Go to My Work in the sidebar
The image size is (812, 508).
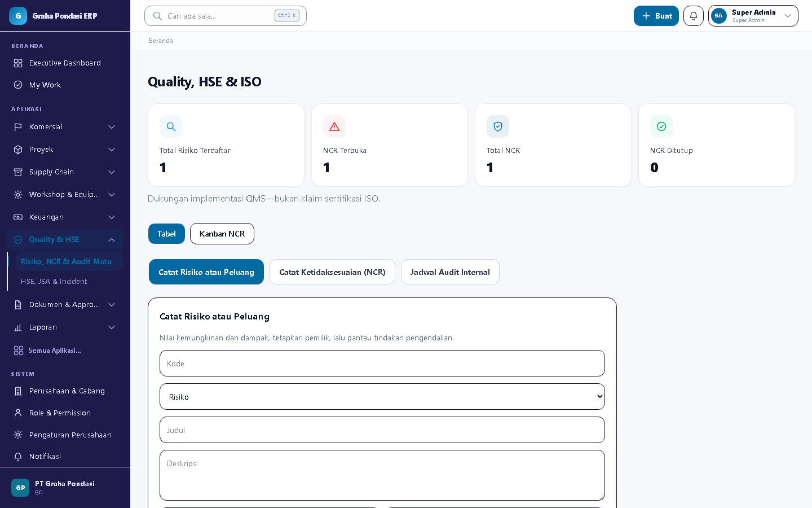click(x=65, y=85)
